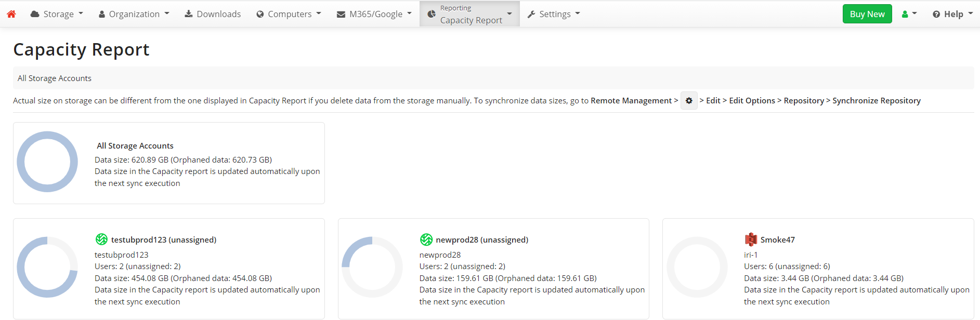
Task: Click the "newprod28" bucket name below the title
Action: (440, 255)
